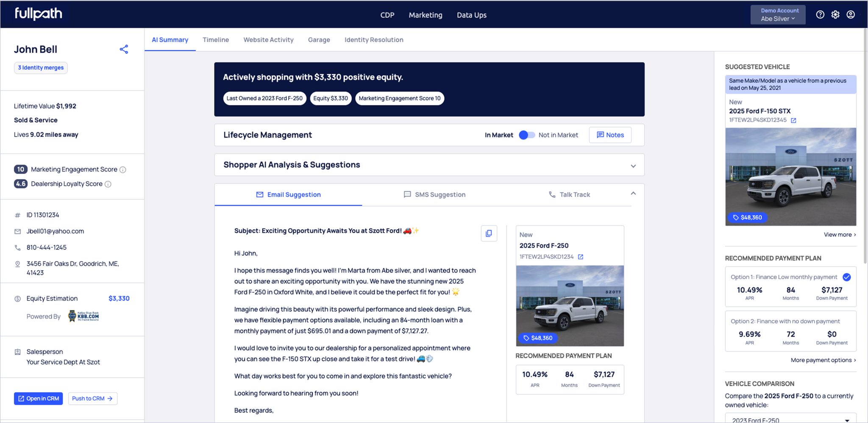Open the 2023 Ford F-250 comparison dropdown
This screenshot has width=868, height=423.
(x=790, y=419)
